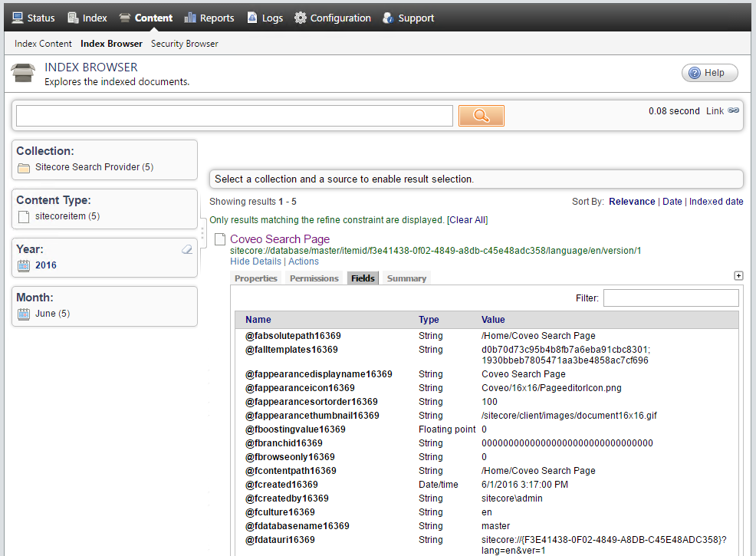Click the Clear All link
Screen dimensions: 756x556
[x=467, y=219]
